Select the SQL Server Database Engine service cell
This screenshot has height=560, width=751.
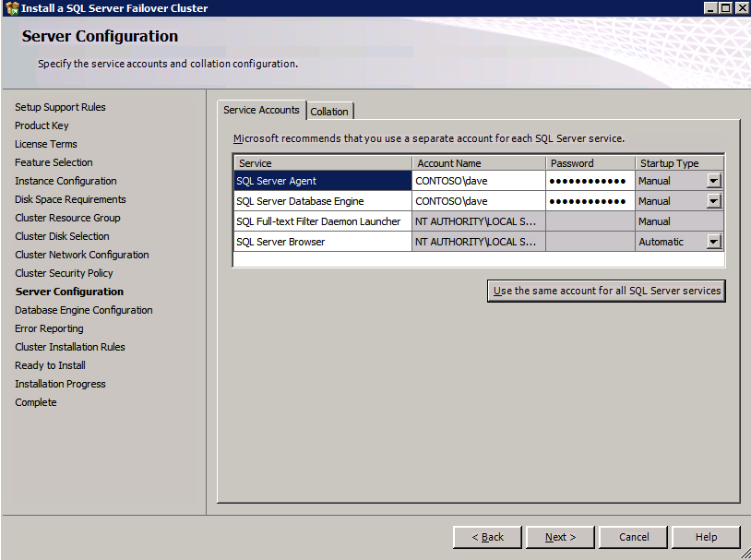tap(322, 201)
